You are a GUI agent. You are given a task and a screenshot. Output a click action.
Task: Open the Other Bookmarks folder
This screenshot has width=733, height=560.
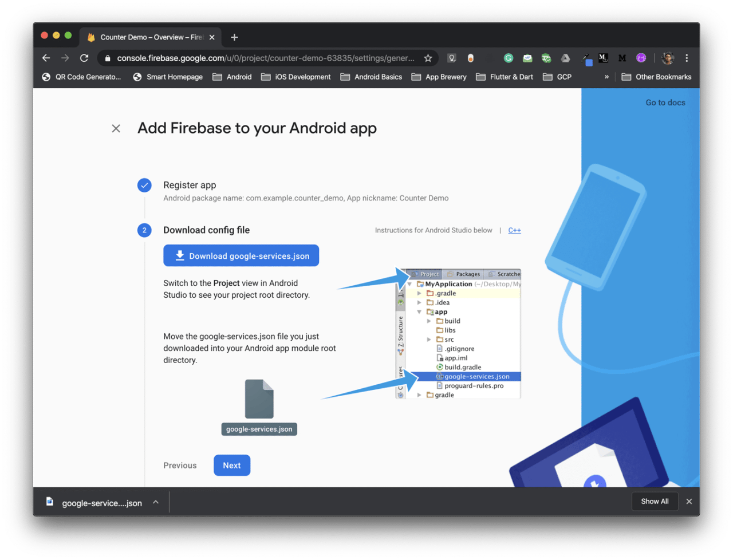tap(656, 77)
